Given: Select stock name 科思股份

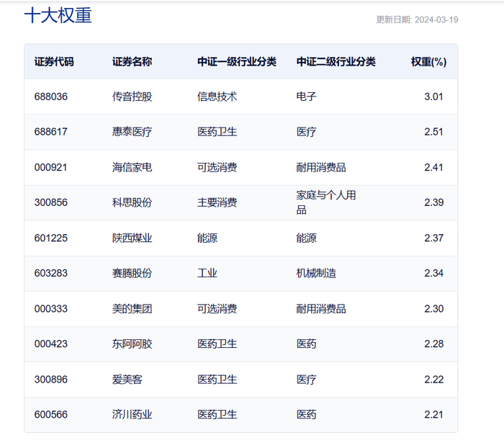Looking at the screenshot, I should [132, 202].
